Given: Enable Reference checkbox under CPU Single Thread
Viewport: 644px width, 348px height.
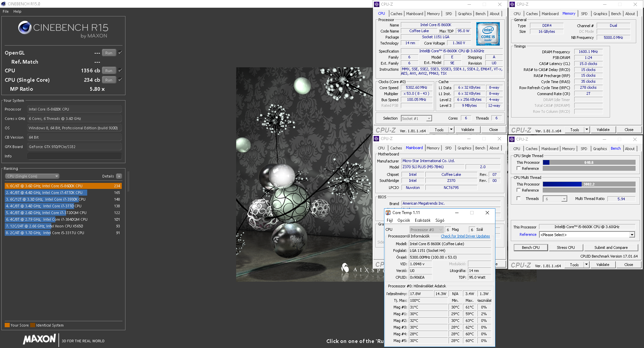Looking at the screenshot, I should (x=519, y=168).
